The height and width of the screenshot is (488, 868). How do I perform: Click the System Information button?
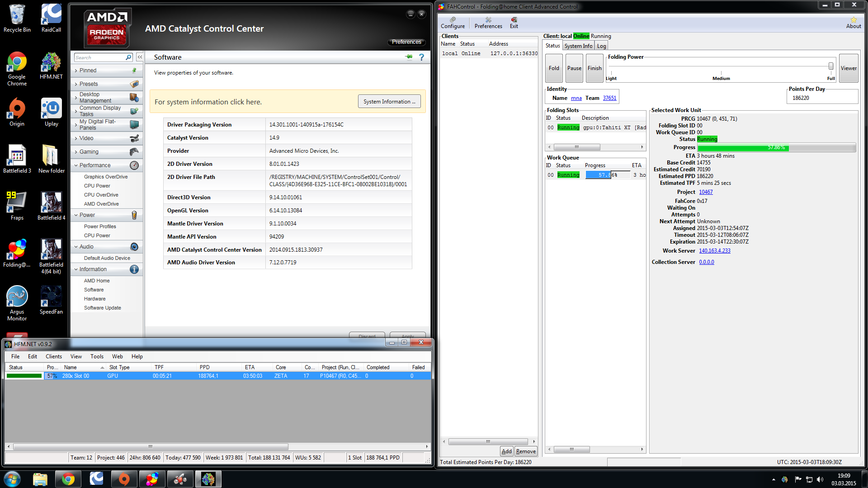[390, 102]
